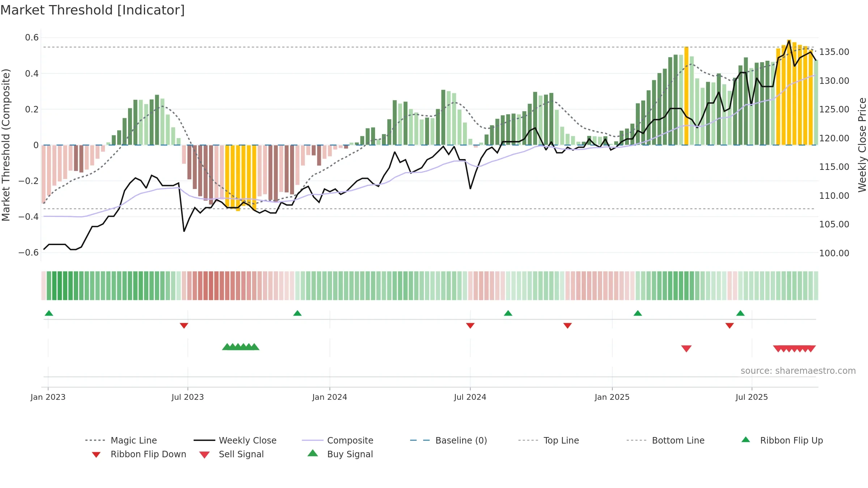Toggle the Composite legend entry

337,440
